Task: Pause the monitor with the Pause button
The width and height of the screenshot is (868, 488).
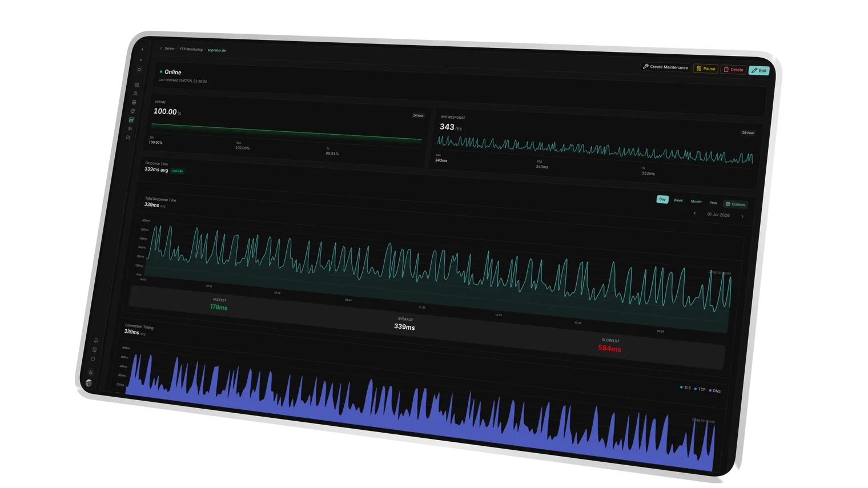Action: [x=706, y=68]
